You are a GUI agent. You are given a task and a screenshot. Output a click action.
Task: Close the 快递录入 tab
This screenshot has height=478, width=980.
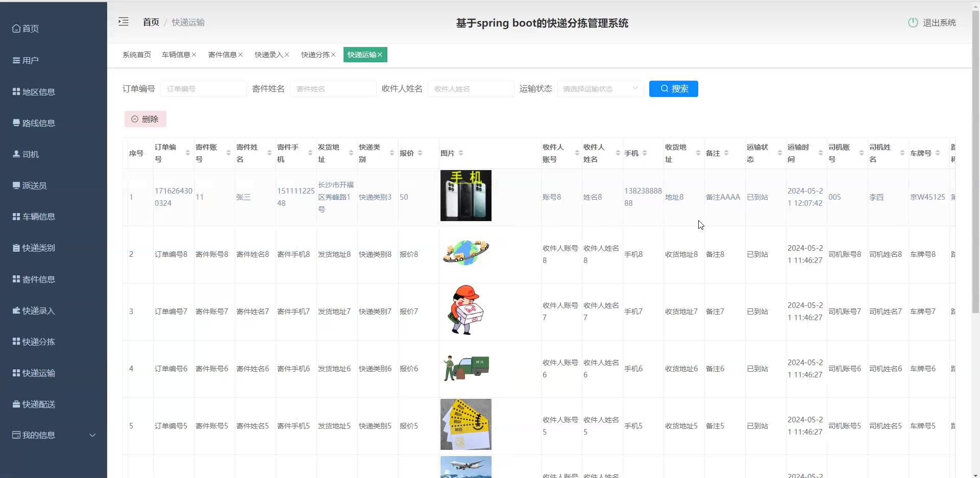[287, 55]
